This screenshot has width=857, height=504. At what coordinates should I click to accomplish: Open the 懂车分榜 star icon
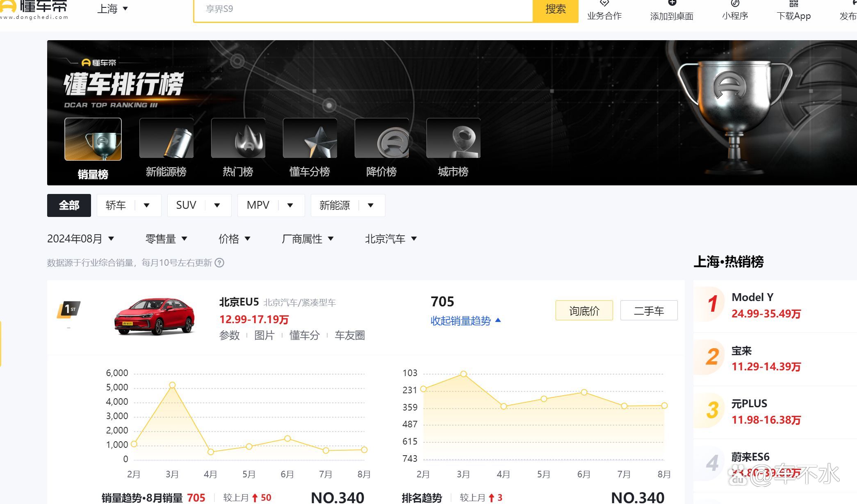point(310,138)
